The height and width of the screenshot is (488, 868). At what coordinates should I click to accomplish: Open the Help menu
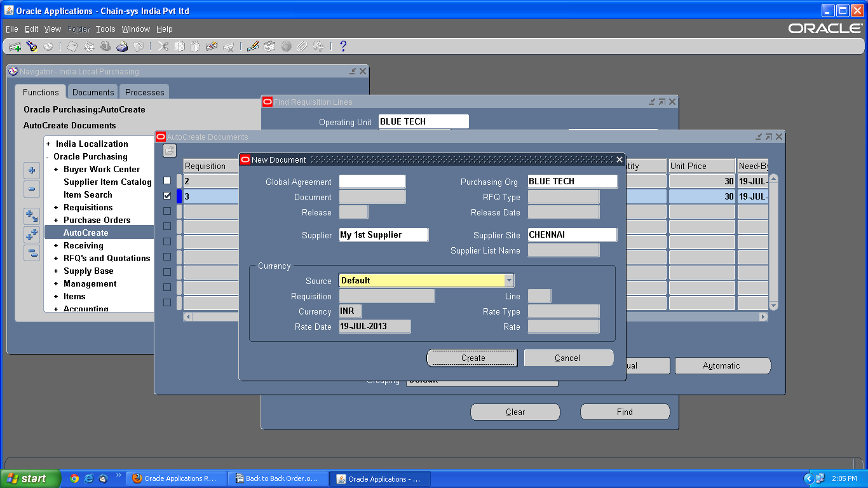[x=165, y=29]
